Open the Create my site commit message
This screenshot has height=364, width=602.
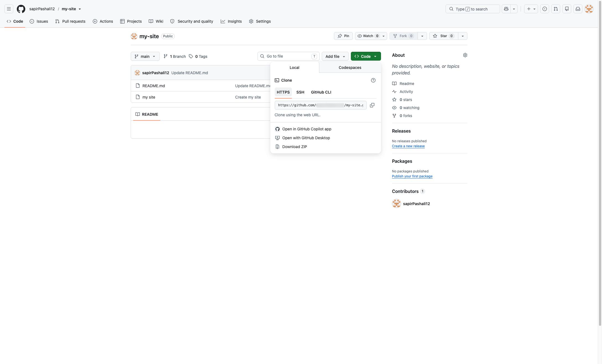click(248, 97)
